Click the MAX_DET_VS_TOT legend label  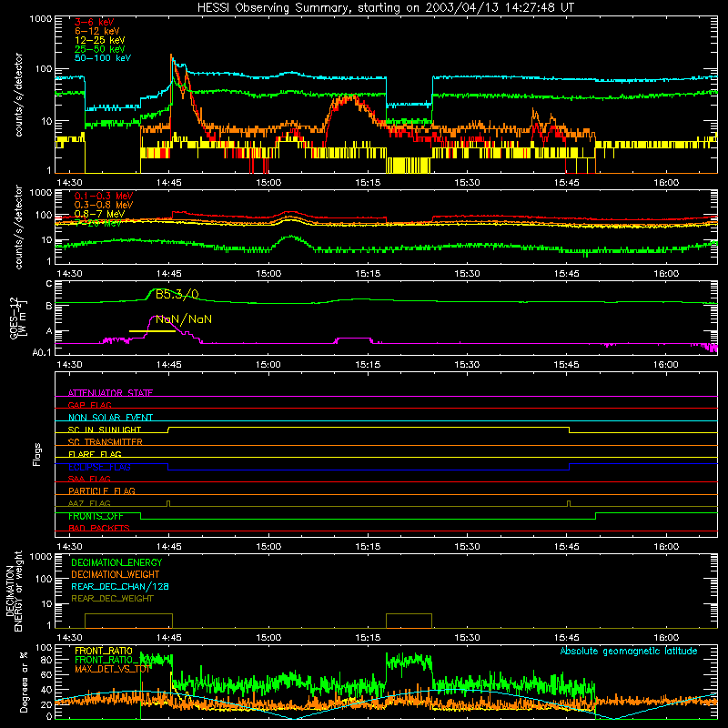coord(113,669)
